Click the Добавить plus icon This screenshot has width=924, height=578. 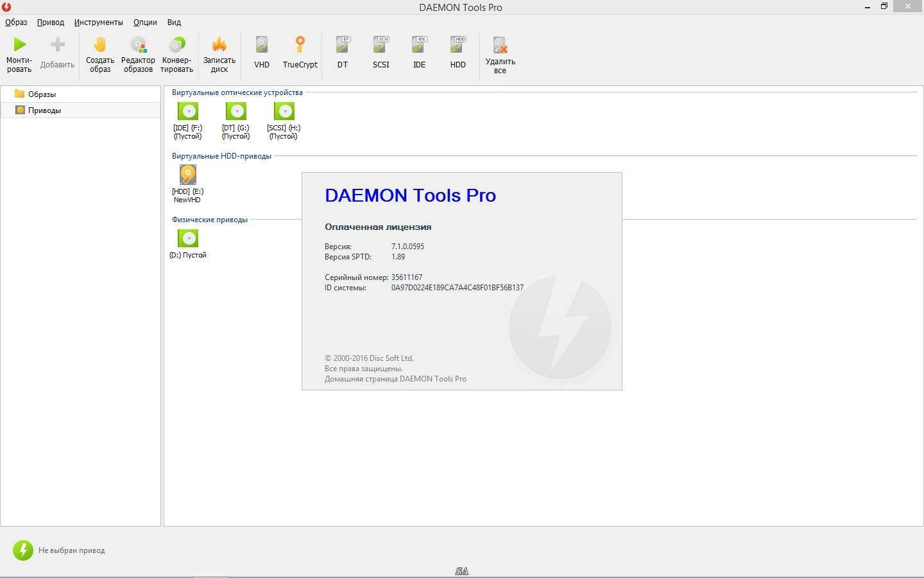click(x=58, y=44)
